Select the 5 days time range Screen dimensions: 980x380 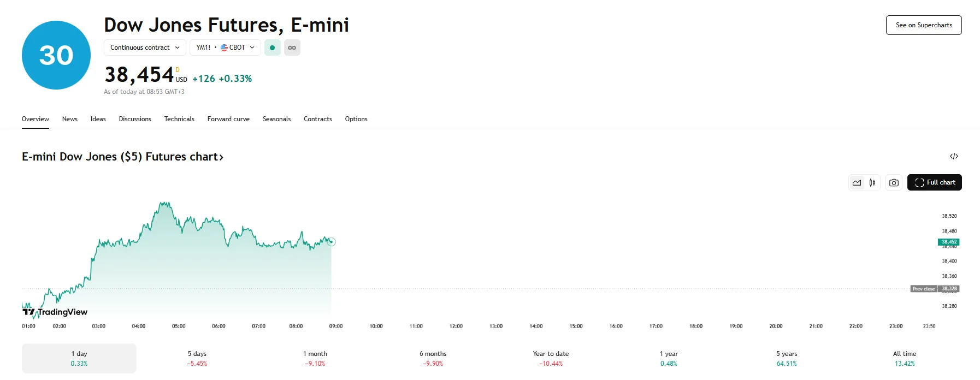tap(197, 358)
